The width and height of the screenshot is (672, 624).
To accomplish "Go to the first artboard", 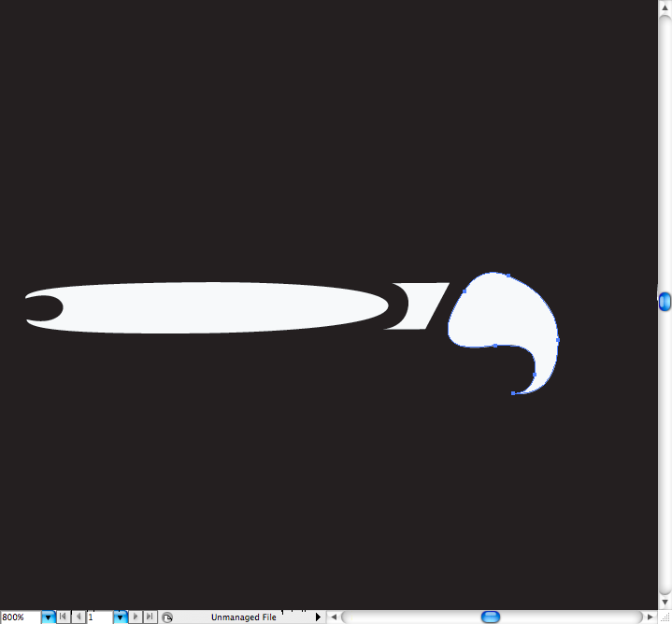I will click(x=63, y=617).
